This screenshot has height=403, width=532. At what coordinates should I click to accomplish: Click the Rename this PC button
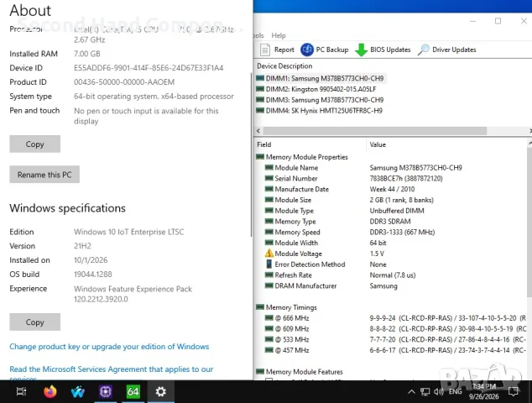(44, 175)
